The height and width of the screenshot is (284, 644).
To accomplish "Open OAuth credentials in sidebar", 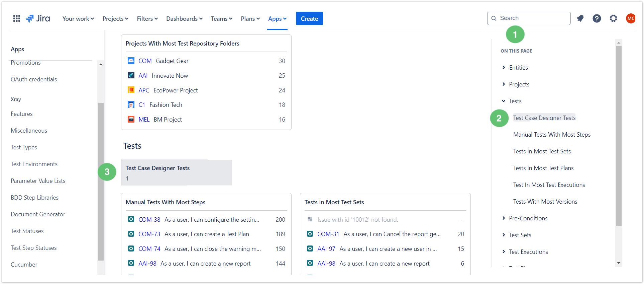I will pos(34,79).
